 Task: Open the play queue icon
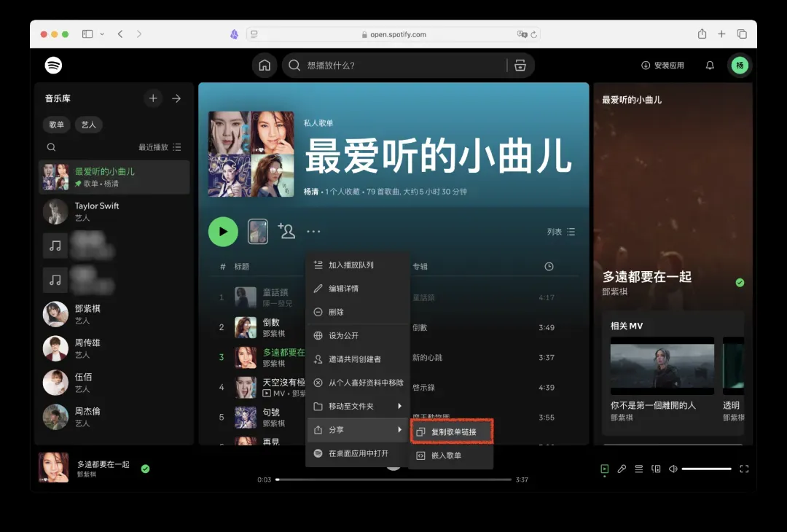coord(639,469)
